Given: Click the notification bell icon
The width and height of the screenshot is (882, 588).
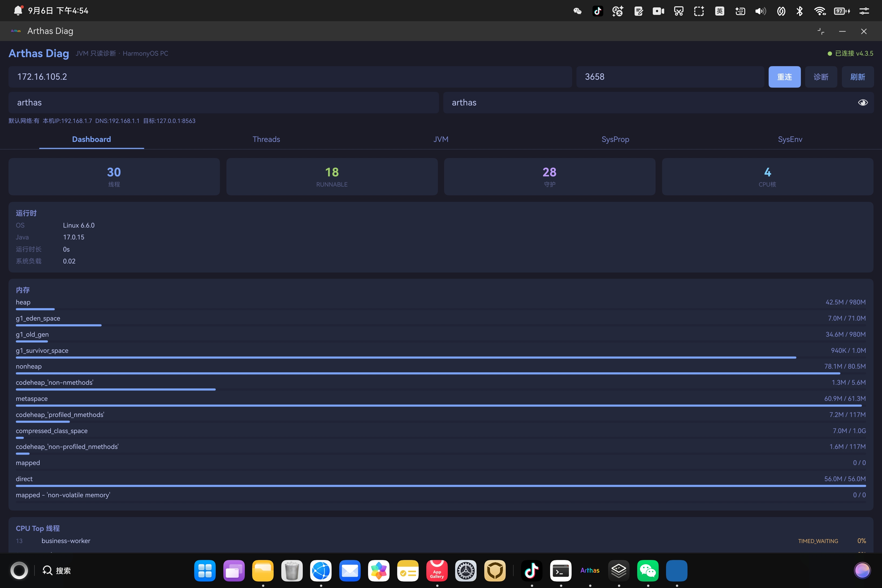Looking at the screenshot, I should pos(18,10).
